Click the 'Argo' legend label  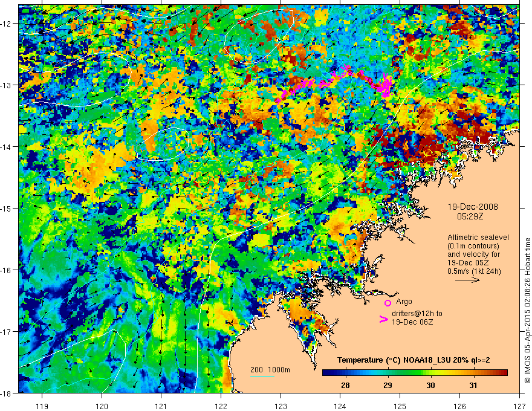coord(404,302)
